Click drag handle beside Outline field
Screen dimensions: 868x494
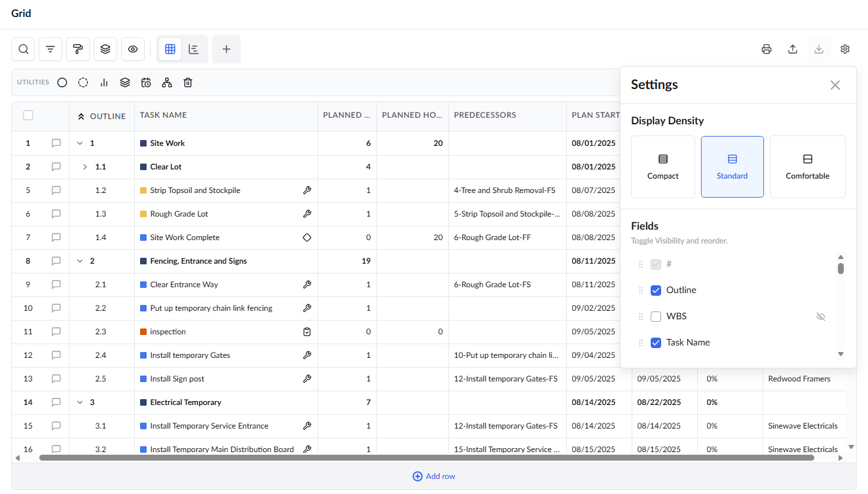641,291
